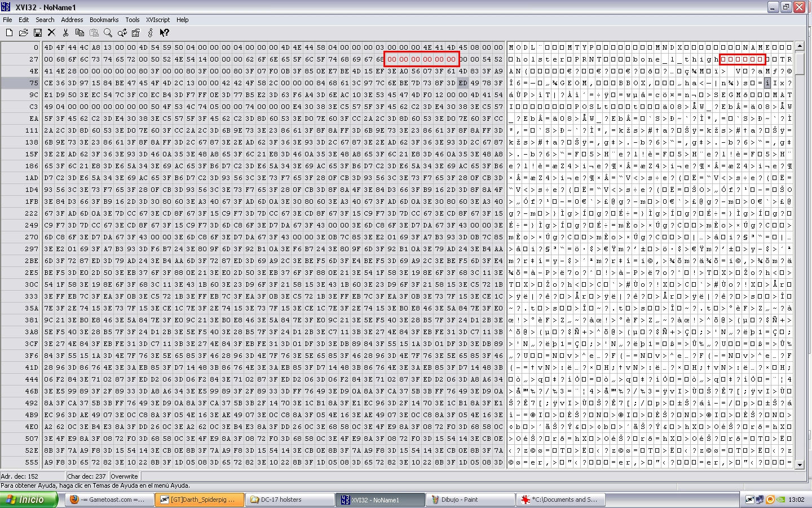Click the Open file folder icon

point(23,33)
